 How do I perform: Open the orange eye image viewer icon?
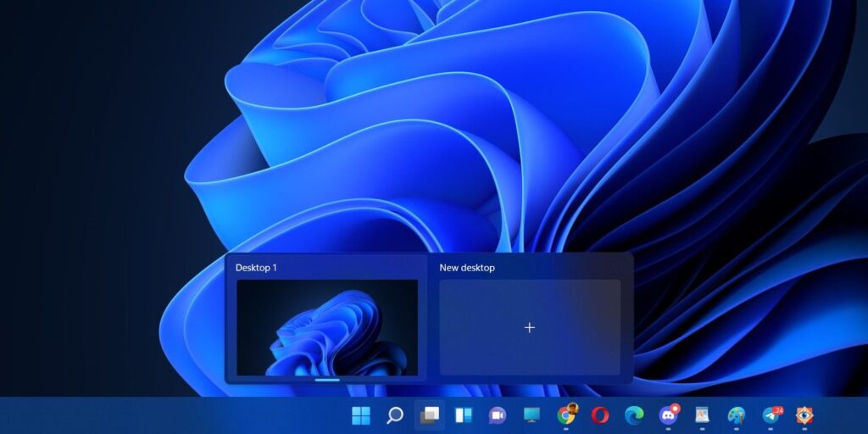coord(804,415)
